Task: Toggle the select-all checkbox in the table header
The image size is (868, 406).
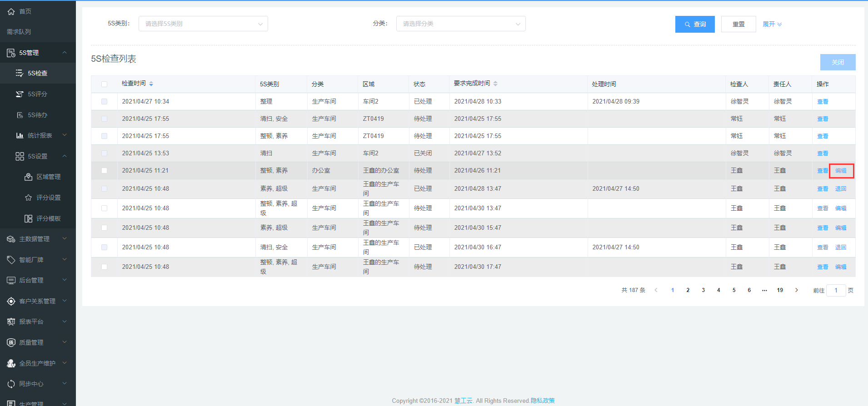Action: coord(104,84)
